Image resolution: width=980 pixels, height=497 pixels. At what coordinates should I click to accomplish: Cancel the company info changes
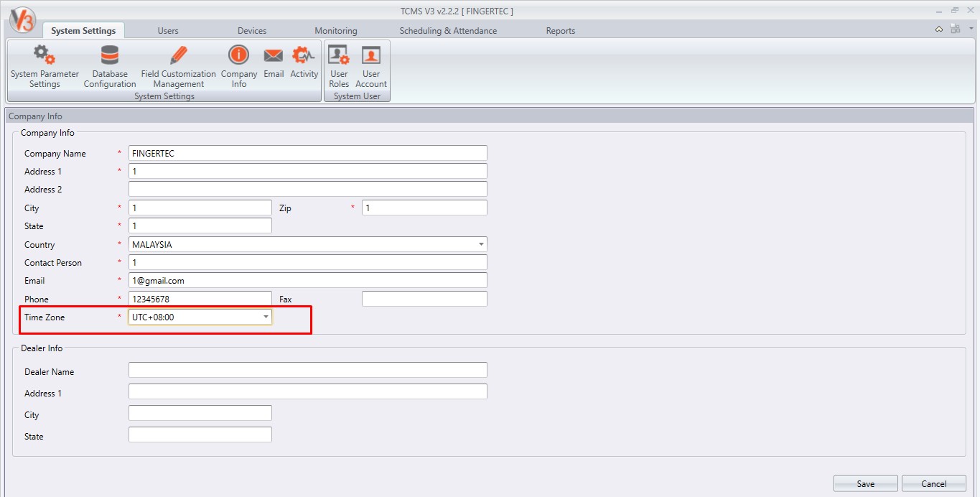(x=934, y=483)
